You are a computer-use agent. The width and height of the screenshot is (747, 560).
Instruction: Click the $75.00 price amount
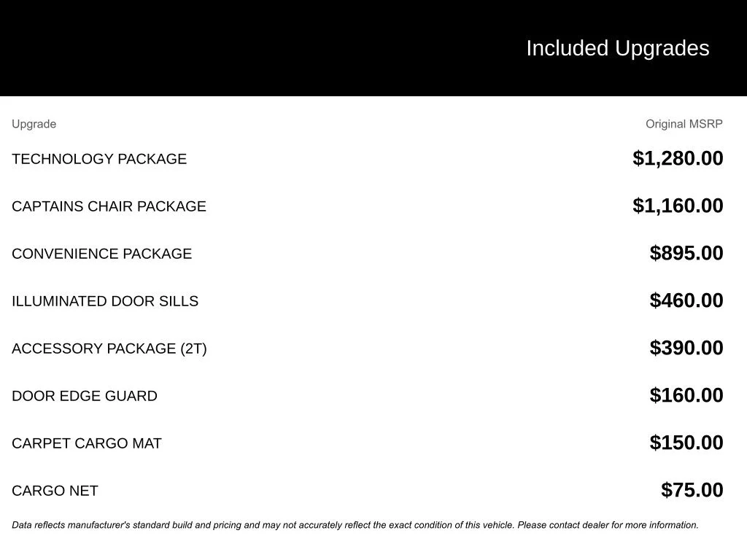tap(692, 490)
